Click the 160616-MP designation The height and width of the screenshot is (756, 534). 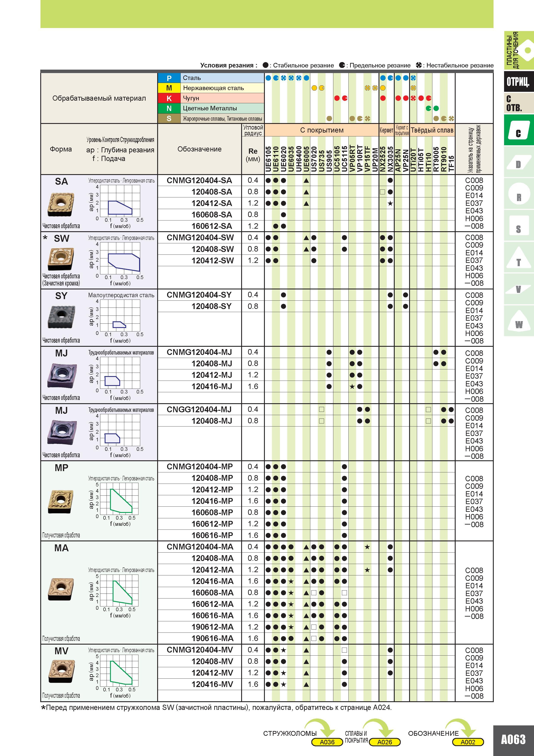coord(212,535)
